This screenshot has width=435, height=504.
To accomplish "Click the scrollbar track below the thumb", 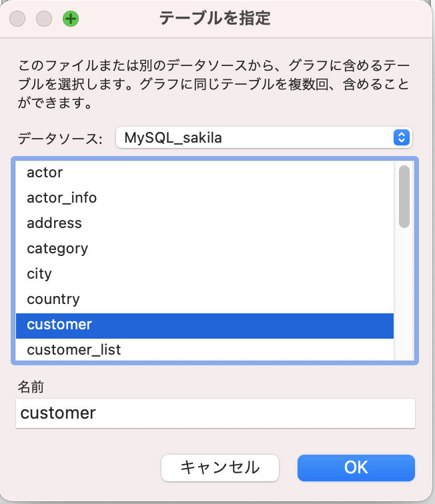I will pos(404,293).
